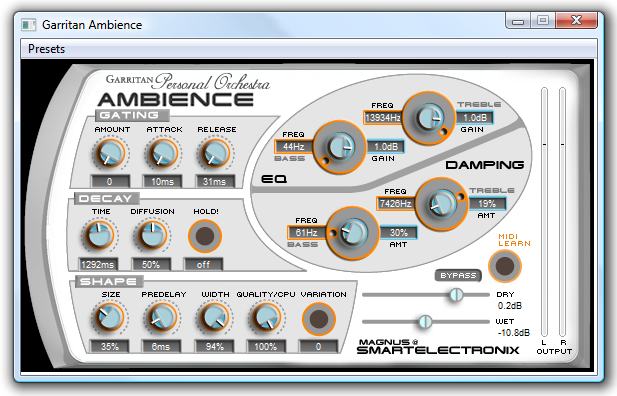Click the BYPASS button
The image size is (617, 396).
tap(458, 276)
